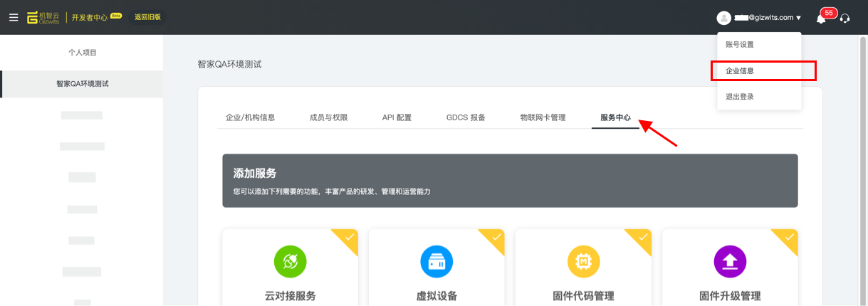868x306 pixels.
Task: Click the headset support icon
Action: pos(845,19)
